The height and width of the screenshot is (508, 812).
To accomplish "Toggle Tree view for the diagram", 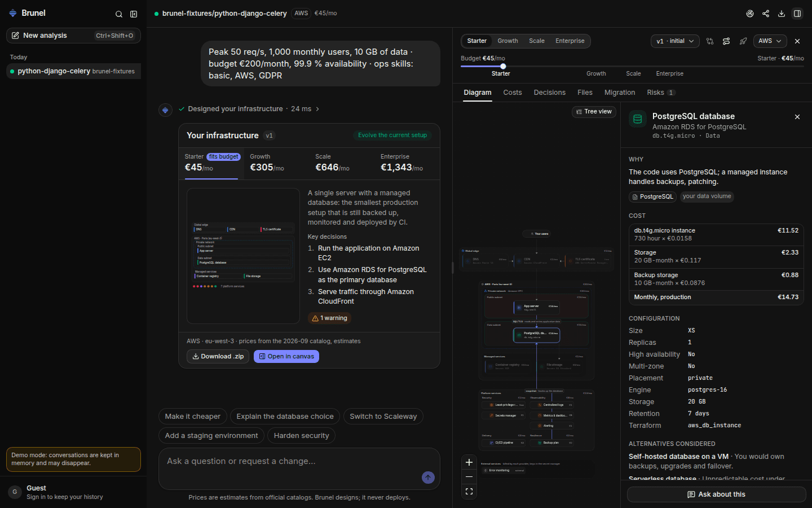I will 594,112.
